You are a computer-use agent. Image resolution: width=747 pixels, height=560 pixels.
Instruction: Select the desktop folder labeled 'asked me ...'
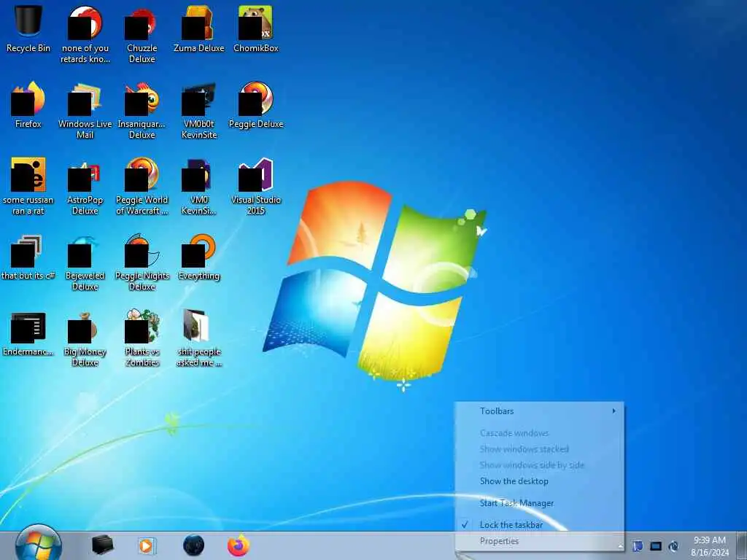coord(198,338)
